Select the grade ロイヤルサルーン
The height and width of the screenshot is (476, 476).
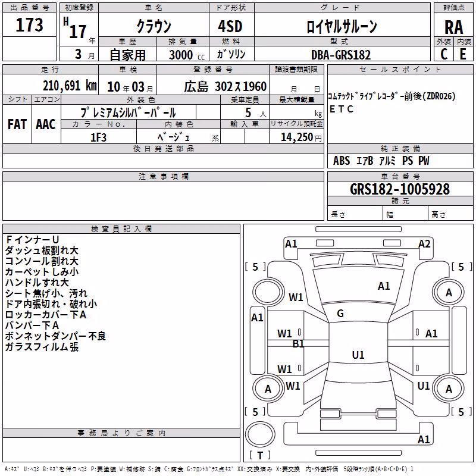pos(342,27)
